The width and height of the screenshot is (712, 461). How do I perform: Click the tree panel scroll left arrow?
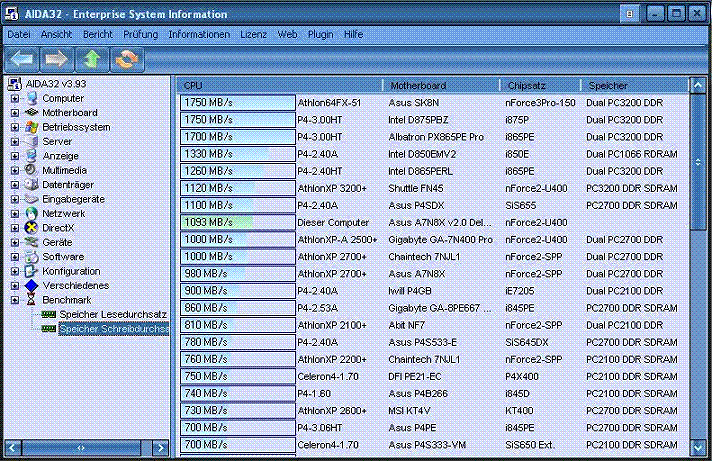pyautogui.click(x=12, y=448)
